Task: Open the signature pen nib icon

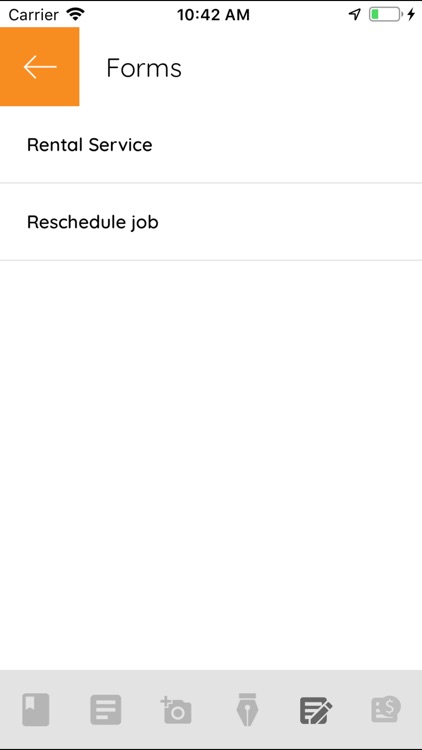Action: pos(247,710)
